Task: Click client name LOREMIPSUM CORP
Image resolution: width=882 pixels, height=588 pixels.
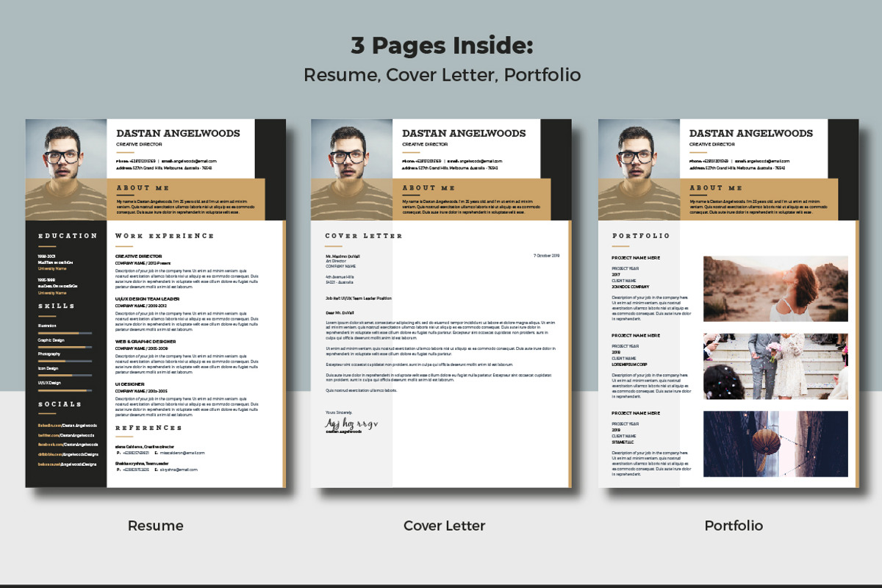Action: click(x=630, y=364)
